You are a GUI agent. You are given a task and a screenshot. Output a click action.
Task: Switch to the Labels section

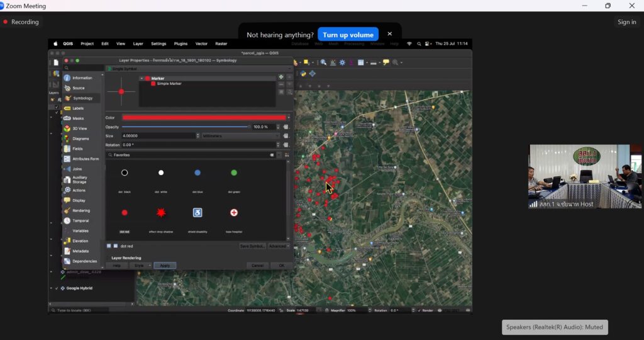(77, 108)
